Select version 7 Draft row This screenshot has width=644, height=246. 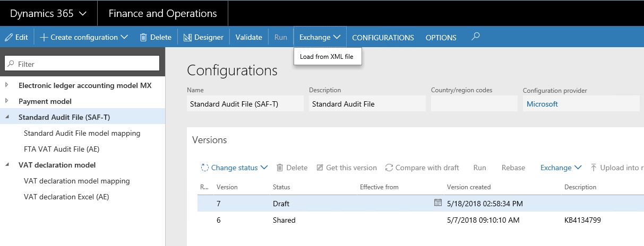click(x=420, y=203)
